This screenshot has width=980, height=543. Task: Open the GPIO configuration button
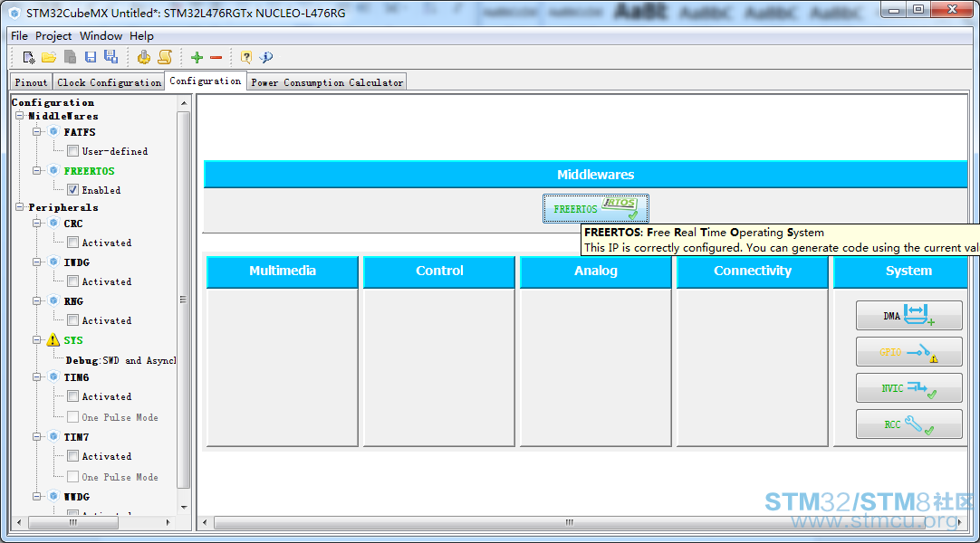point(908,351)
